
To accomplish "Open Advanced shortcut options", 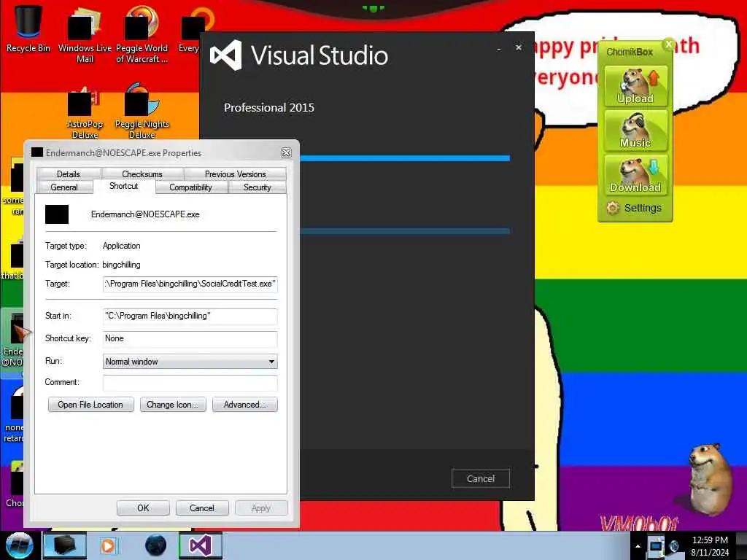I will (245, 405).
